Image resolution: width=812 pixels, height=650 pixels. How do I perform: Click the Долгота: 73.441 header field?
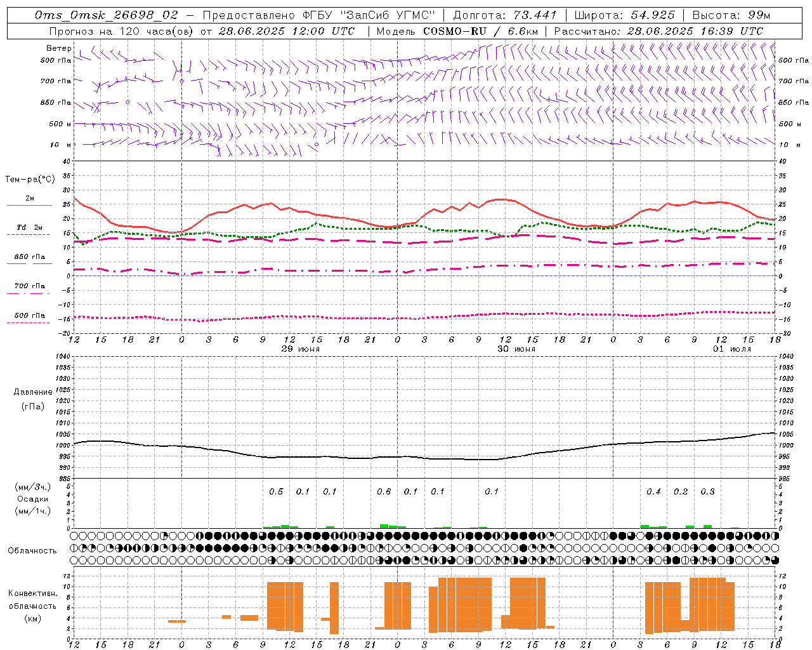click(505, 15)
